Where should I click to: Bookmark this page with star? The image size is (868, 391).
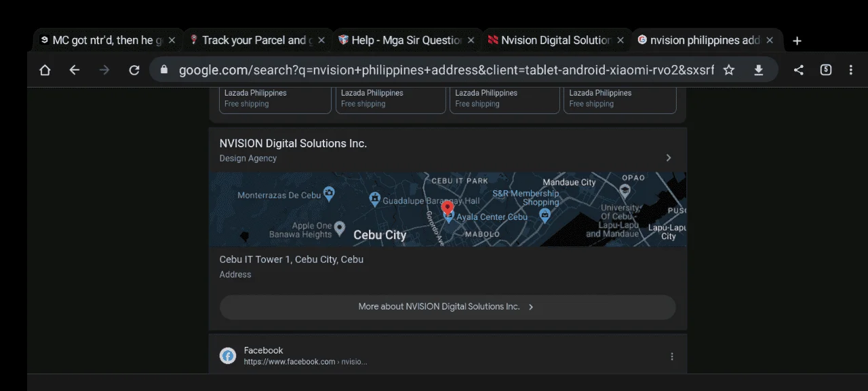729,70
